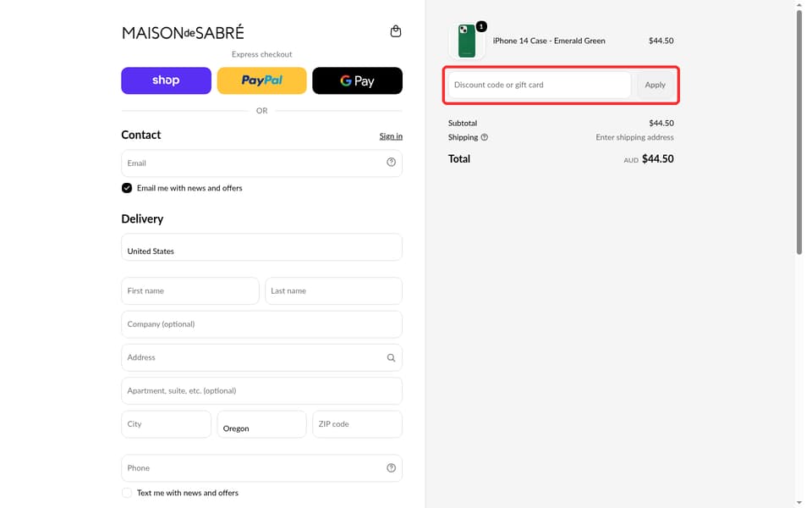Focus the Phone input field

click(261, 468)
